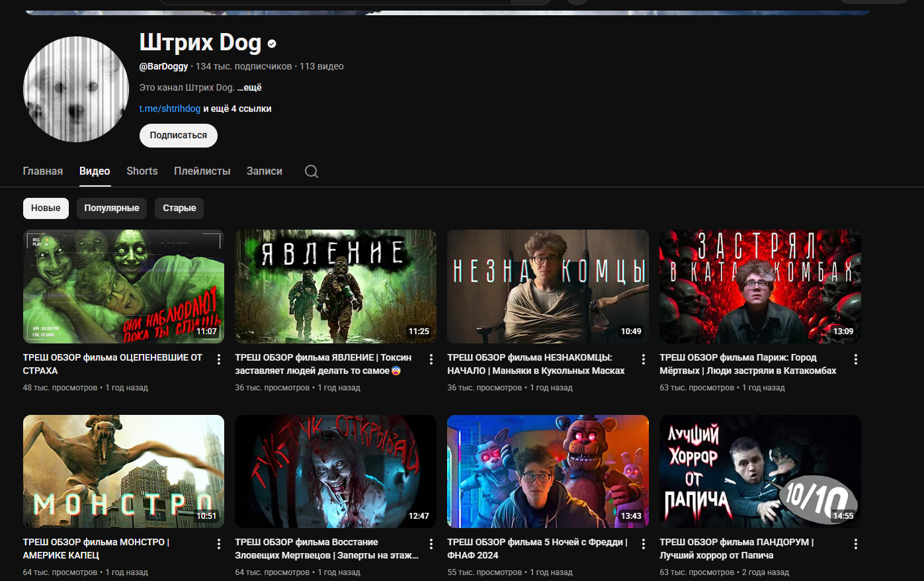The image size is (924, 581).
Task: Play the ОЦЕПЕНЕВШИЕ ОТ СТРАХА thumbnail
Action: tap(124, 287)
